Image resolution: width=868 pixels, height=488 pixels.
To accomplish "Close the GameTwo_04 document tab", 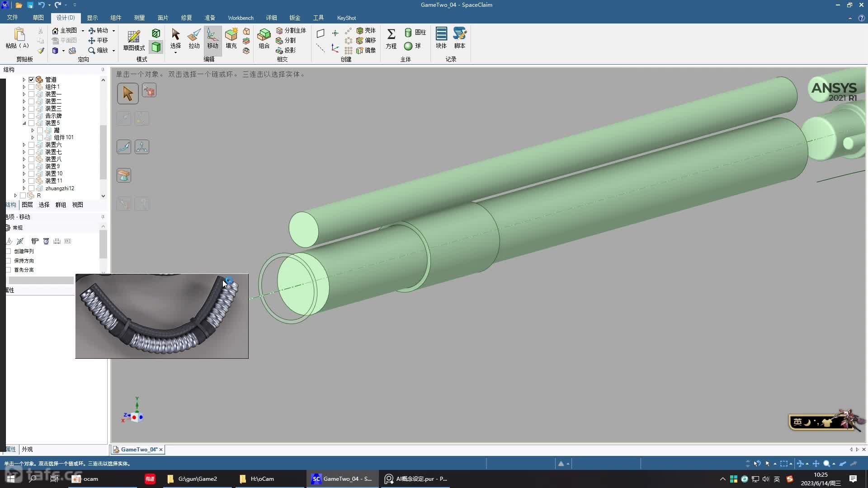I will click(x=160, y=450).
